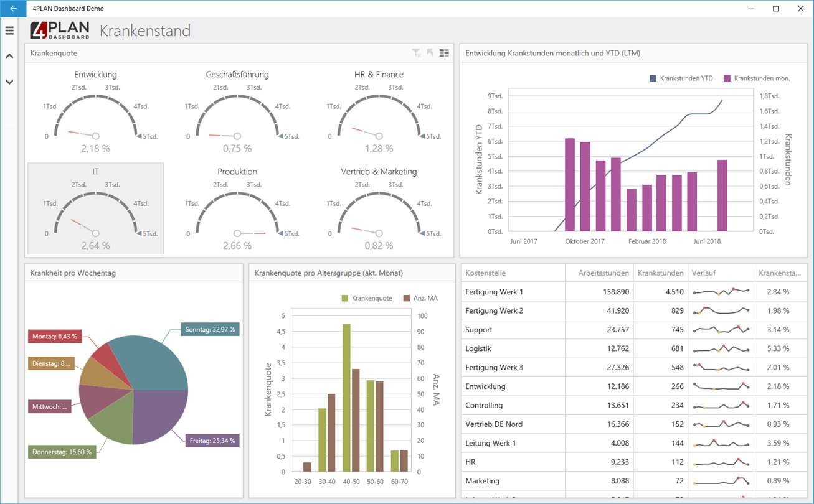814x504 pixels.
Task: Toggle the Krankstunden mon. legend entry
Action: (x=757, y=78)
